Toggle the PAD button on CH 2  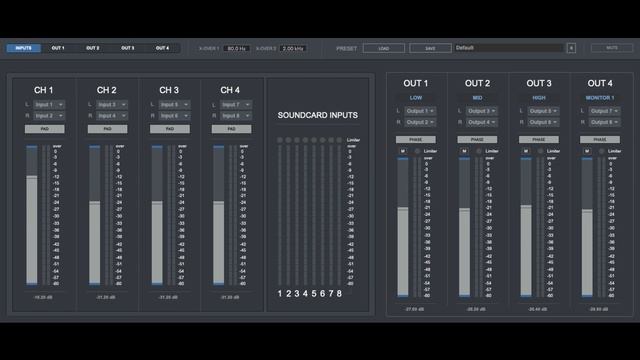[x=107, y=129]
